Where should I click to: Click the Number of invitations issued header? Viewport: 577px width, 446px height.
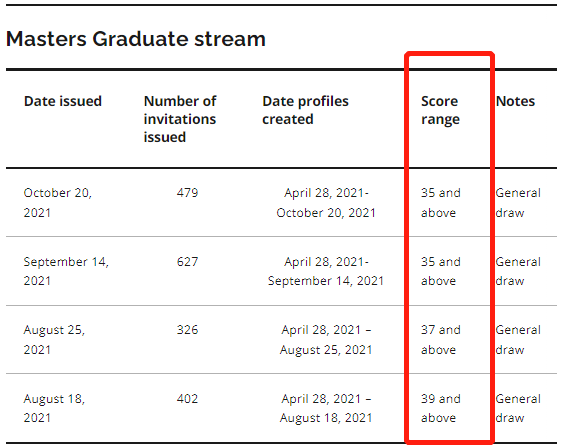(180, 119)
